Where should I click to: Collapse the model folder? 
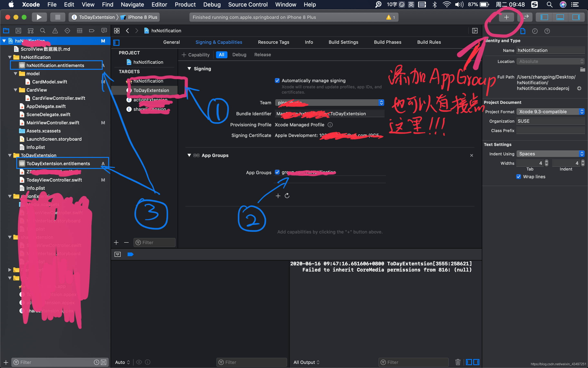click(x=16, y=74)
